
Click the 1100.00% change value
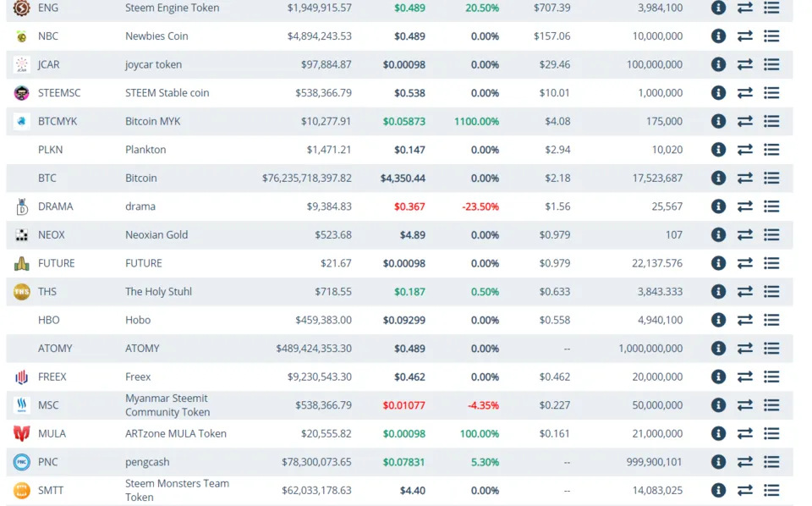tap(476, 121)
